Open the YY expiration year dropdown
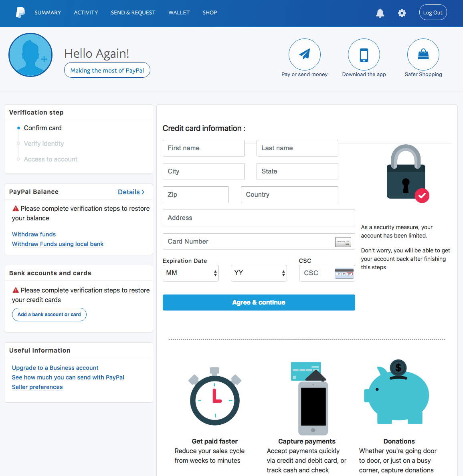Image resolution: width=463 pixels, height=476 pixels. (x=259, y=273)
